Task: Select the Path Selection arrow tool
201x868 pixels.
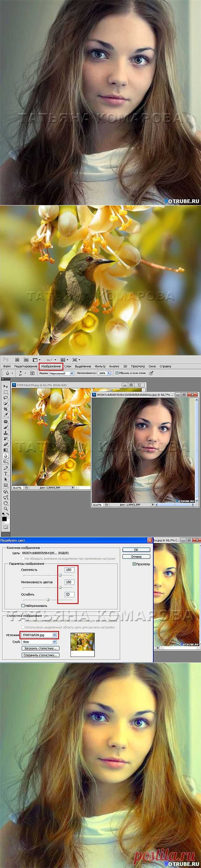Action: point(6,480)
